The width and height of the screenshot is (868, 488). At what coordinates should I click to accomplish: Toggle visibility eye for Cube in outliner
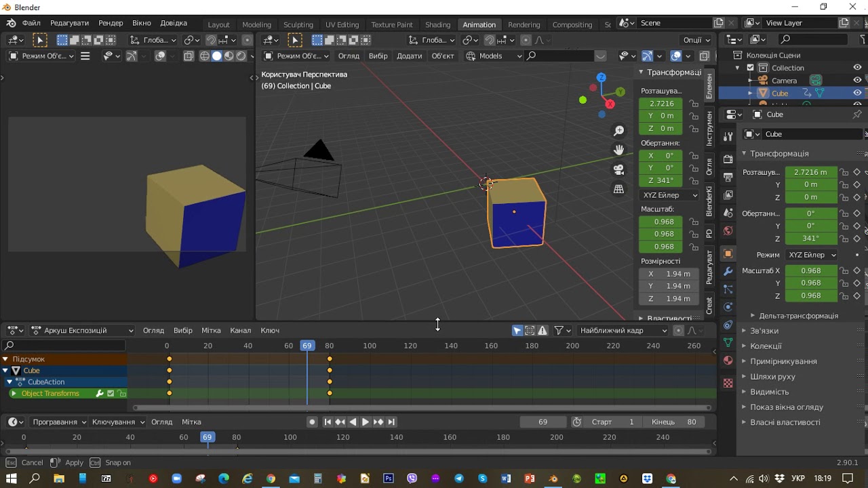pos(857,93)
